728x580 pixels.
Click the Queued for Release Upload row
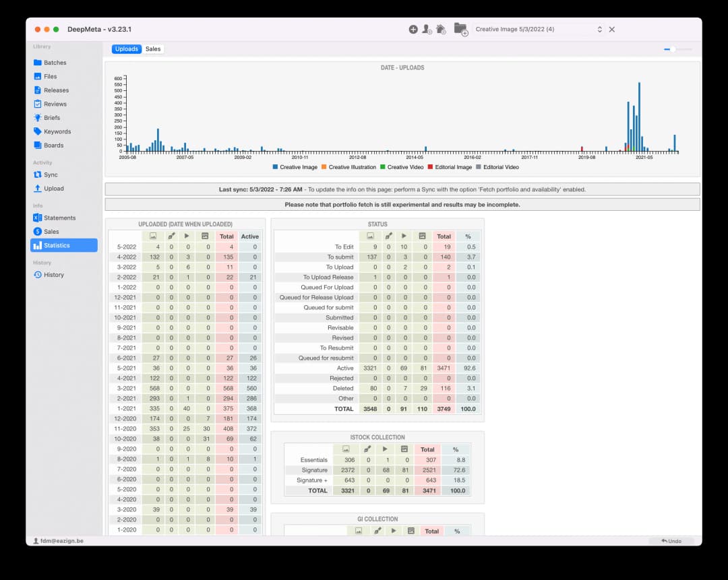click(x=377, y=298)
